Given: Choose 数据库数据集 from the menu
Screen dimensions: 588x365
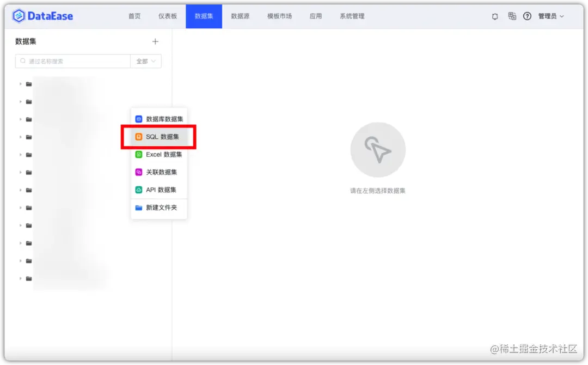Looking at the screenshot, I should click(x=159, y=119).
